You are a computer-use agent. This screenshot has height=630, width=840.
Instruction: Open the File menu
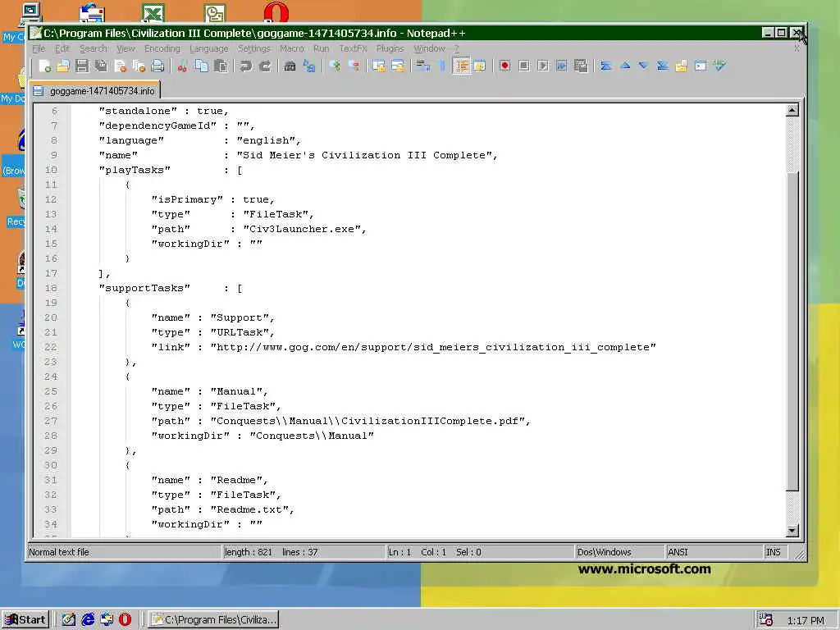point(39,48)
